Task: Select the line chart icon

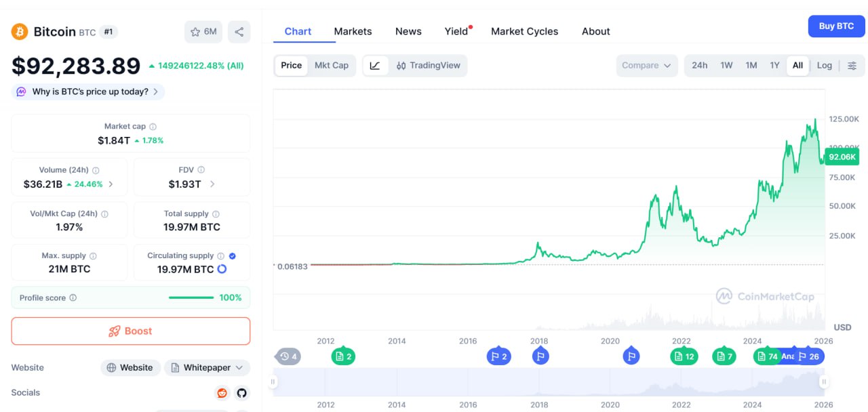Action: [375, 66]
